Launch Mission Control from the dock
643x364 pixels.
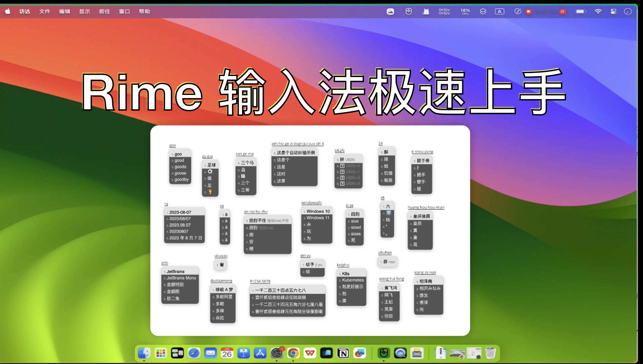[177, 353]
